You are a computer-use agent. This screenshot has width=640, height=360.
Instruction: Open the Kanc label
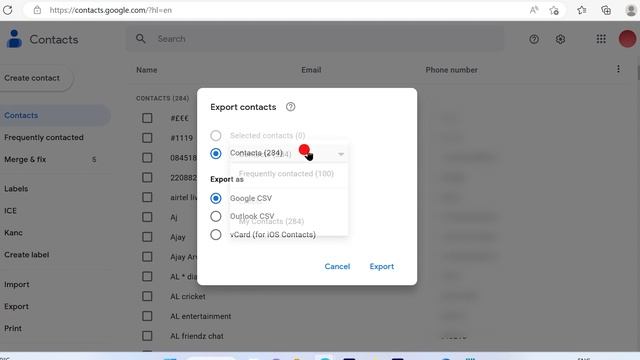pos(13,233)
